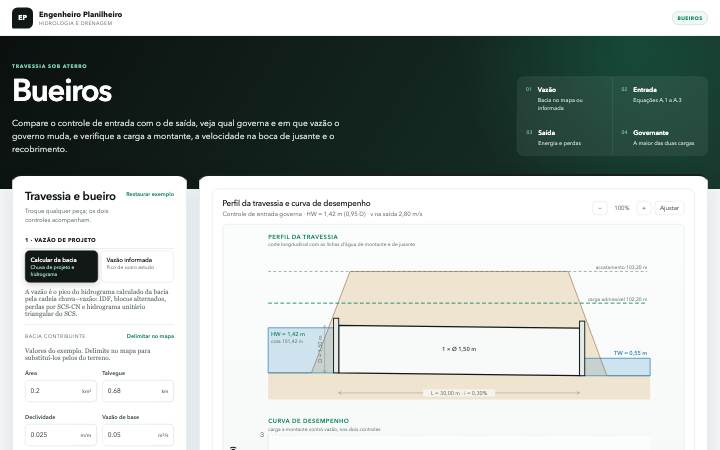
Task: Jump to step 02 Entrada
Action: (x=660, y=98)
